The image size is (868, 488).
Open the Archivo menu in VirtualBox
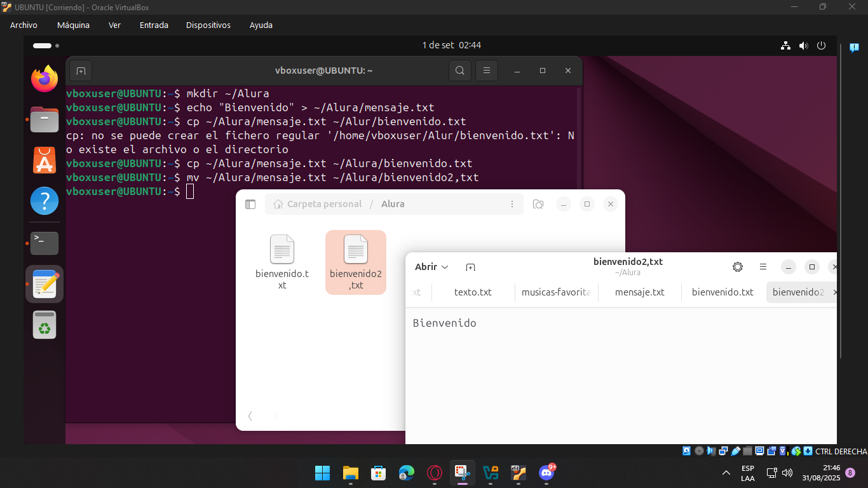(x=24, y=25)
